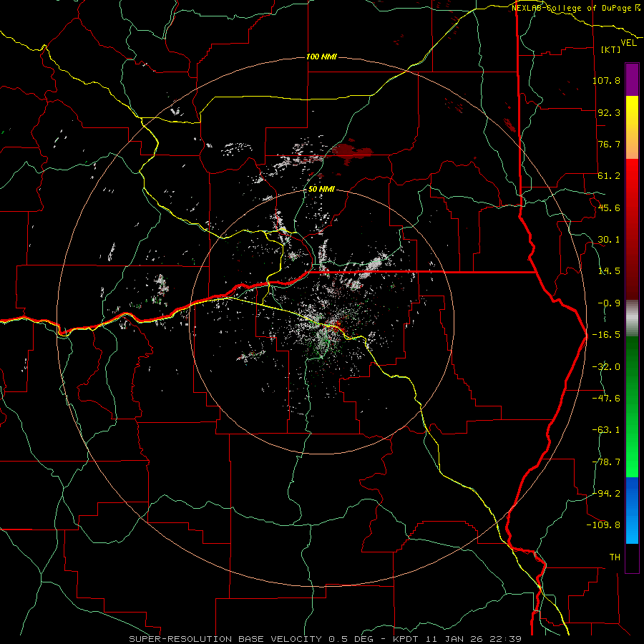
Task: Click the 50 NMI range ring label
Action: (x=321, y=190)
